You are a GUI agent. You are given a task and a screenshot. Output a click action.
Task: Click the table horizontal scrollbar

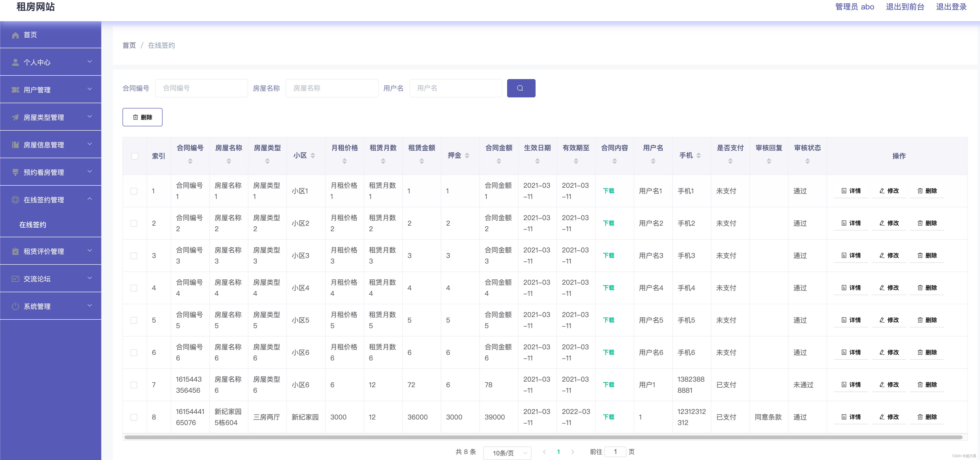(543, 437)
